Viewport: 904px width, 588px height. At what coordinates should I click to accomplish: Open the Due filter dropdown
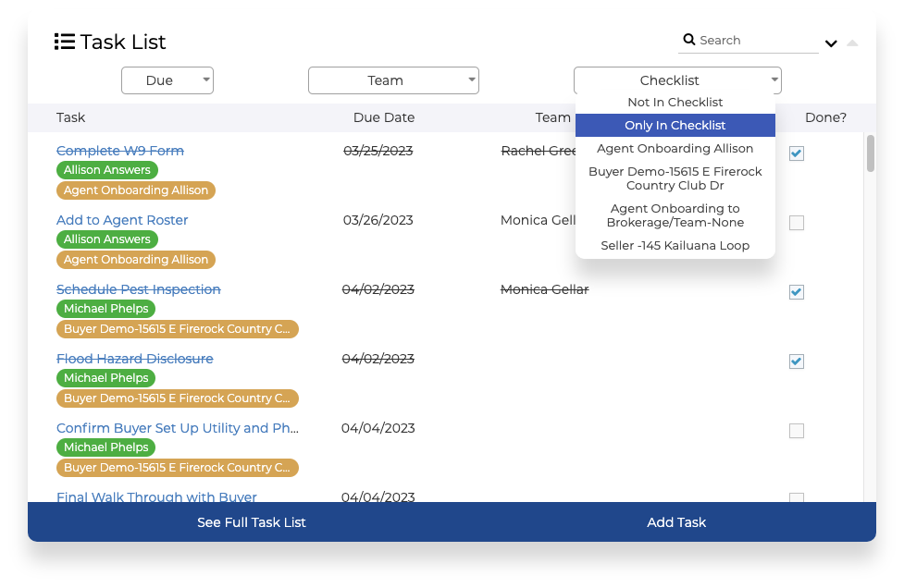pyautogui.click(x=167, y=80)
